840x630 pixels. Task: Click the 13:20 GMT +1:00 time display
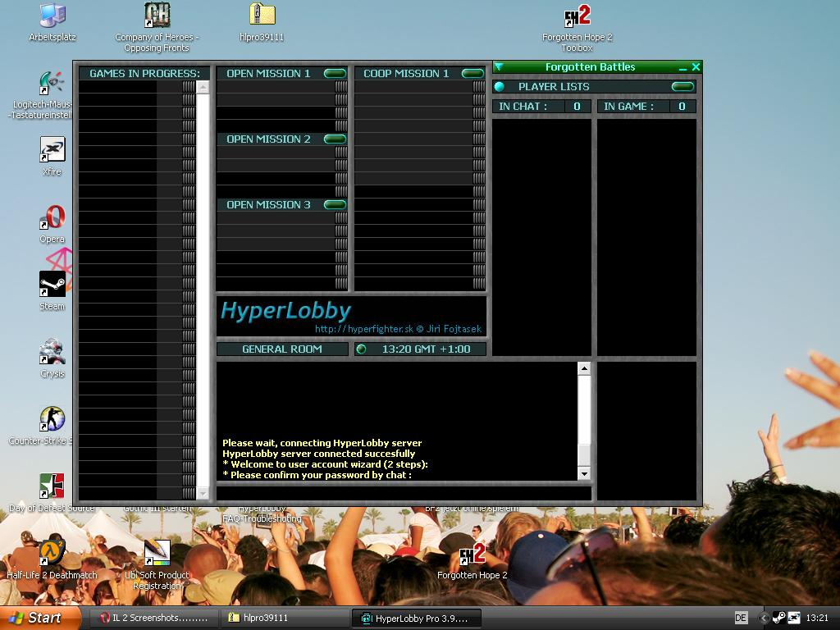tap(427, 349)
